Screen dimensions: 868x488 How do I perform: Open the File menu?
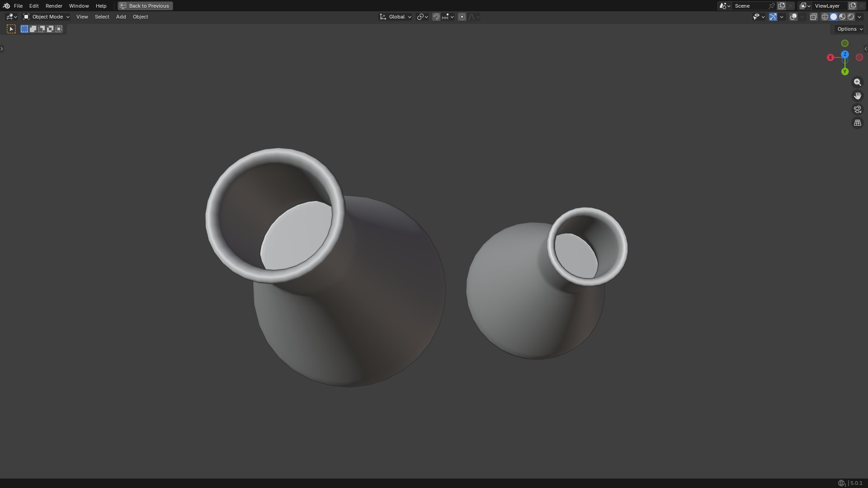click(x=18, y=6)
